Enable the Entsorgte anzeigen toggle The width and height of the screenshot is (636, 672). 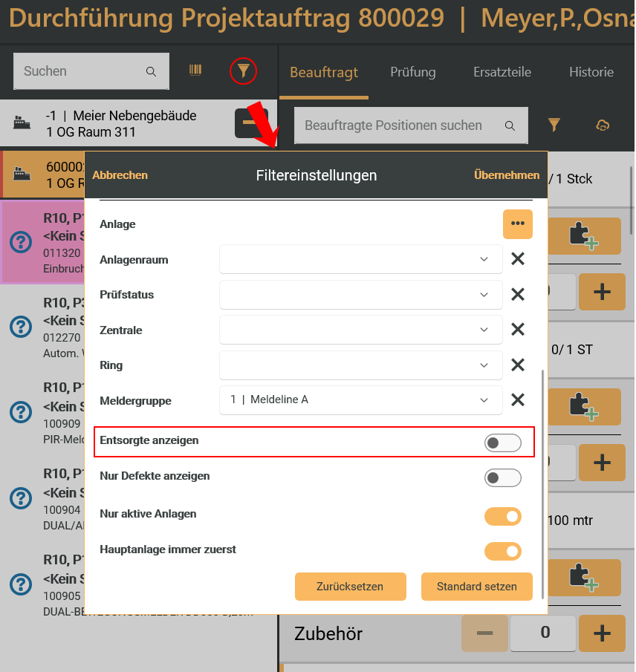pyautogui.click(x=502, y=443)
